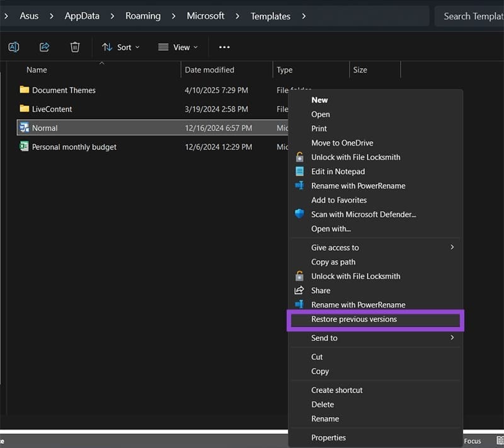Viewport: 504px width, 448px height.
Task: Click the Share icon in toolbar
Action: tap(44, 47)
